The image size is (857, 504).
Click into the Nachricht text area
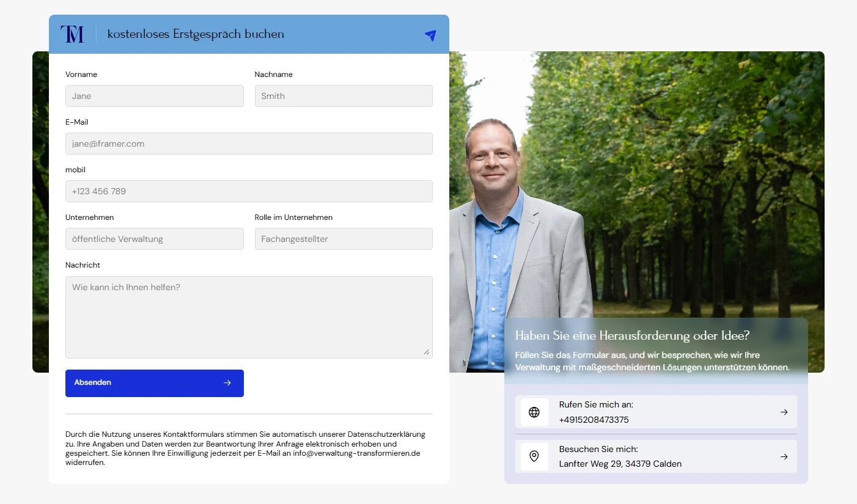point(249,317)
